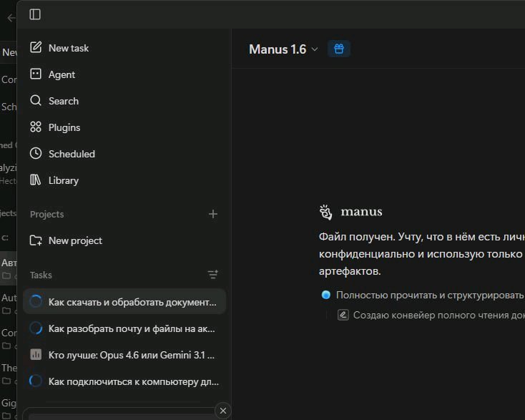Click the manus hand logo icon
The height and width of the screenshot is (420, 525).
(325, 212)
